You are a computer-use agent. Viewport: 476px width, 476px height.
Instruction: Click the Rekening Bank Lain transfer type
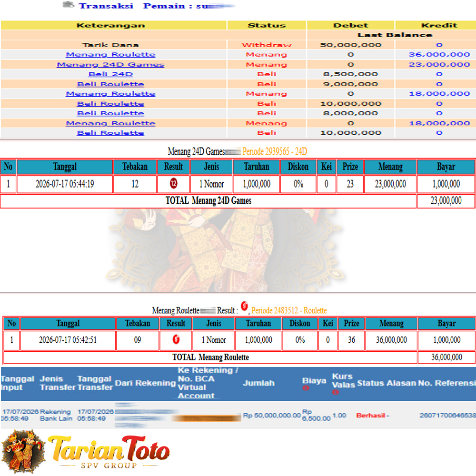[x=56, y=415]
